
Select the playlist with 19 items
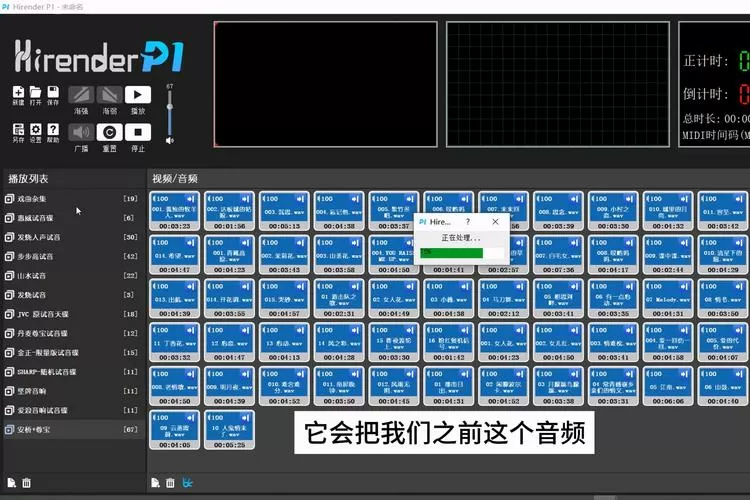click(x=72, y=199)
